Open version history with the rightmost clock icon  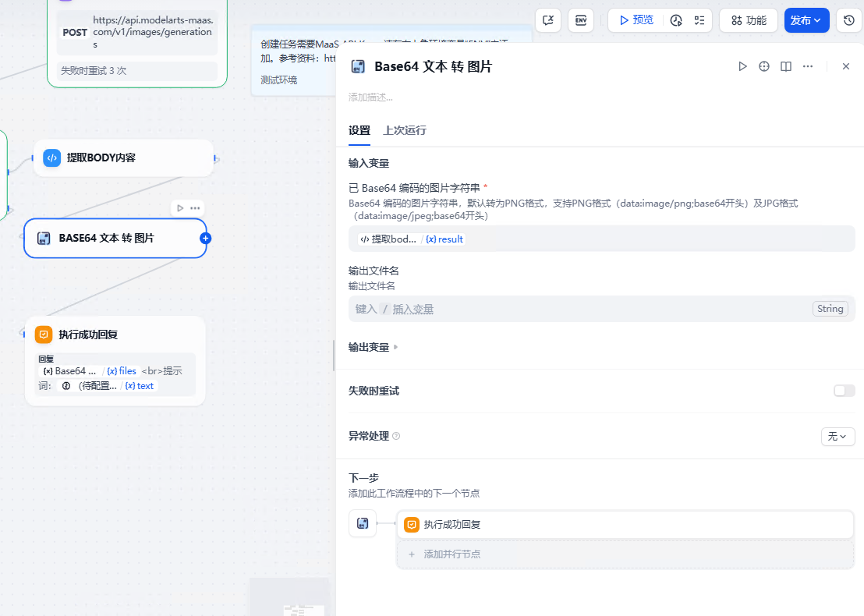tap(849, 20)
